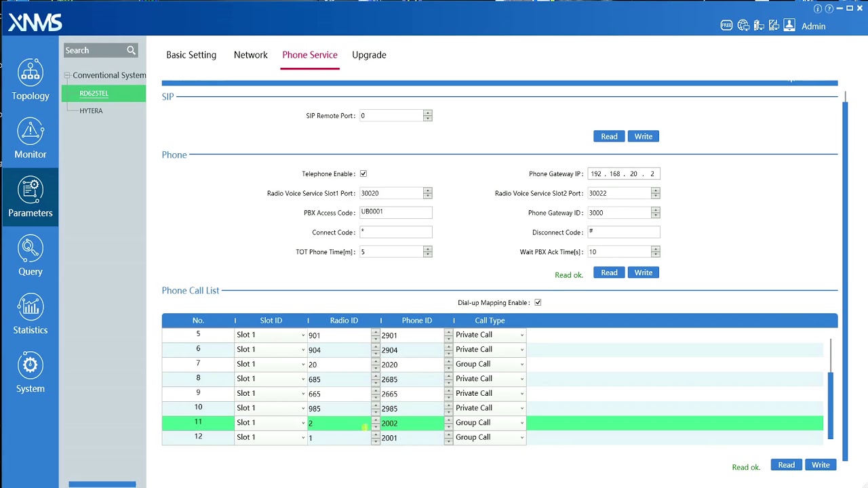This screenshot has width=868, height=488.
Task: Click the TOT Phone Time stepper
Action: click(x=427, y=251)
